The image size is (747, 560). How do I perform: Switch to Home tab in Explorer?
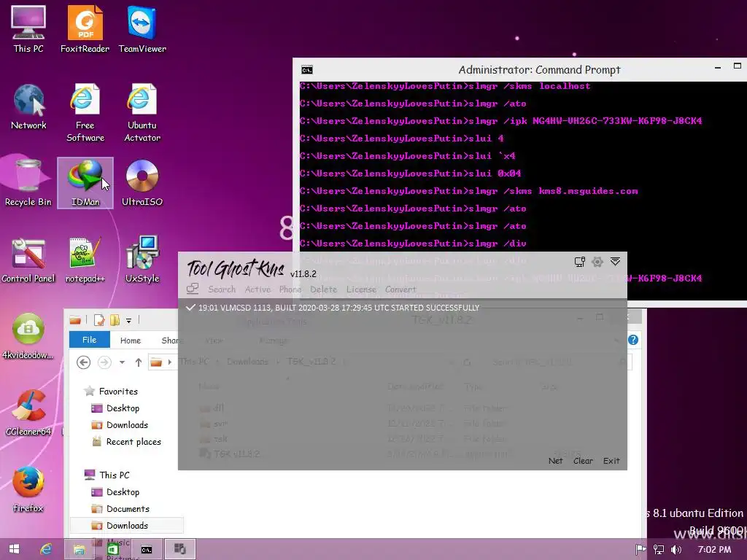coord(130,340)
